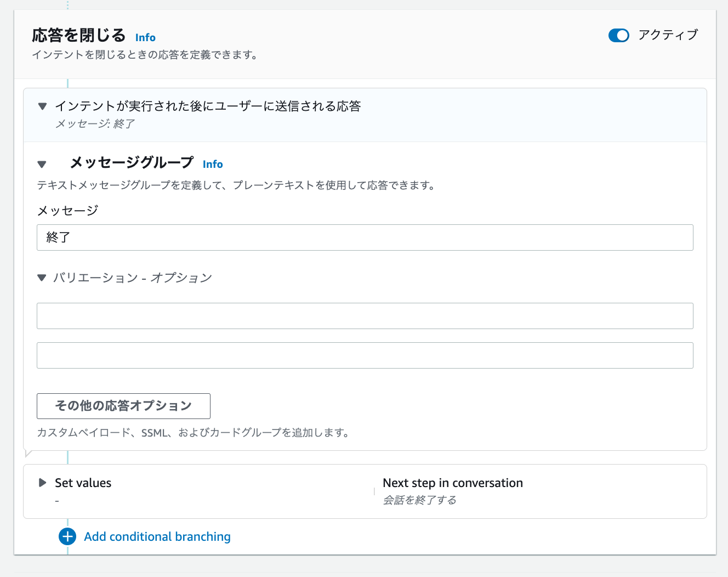The image size is (728, 577).
Task: Click the 会話を終了する next step text
Action: pos(420,500)
